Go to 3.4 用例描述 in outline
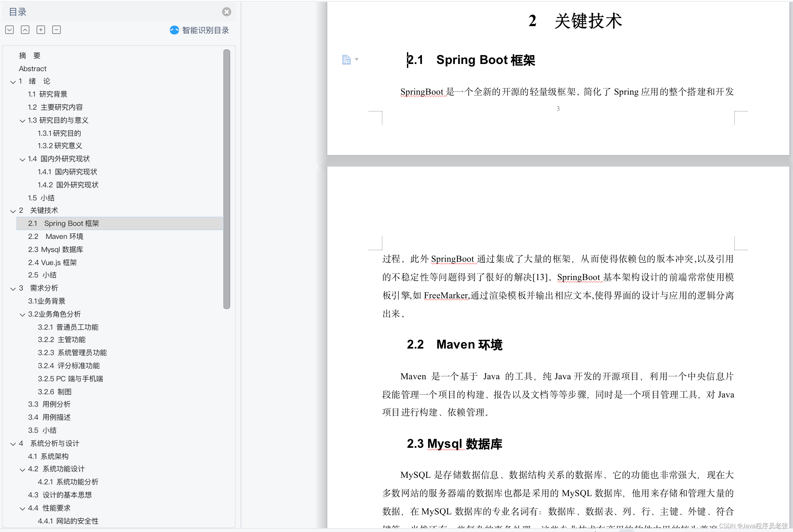The height and width of the screenshot is (532, 793). tap(49, 417)
